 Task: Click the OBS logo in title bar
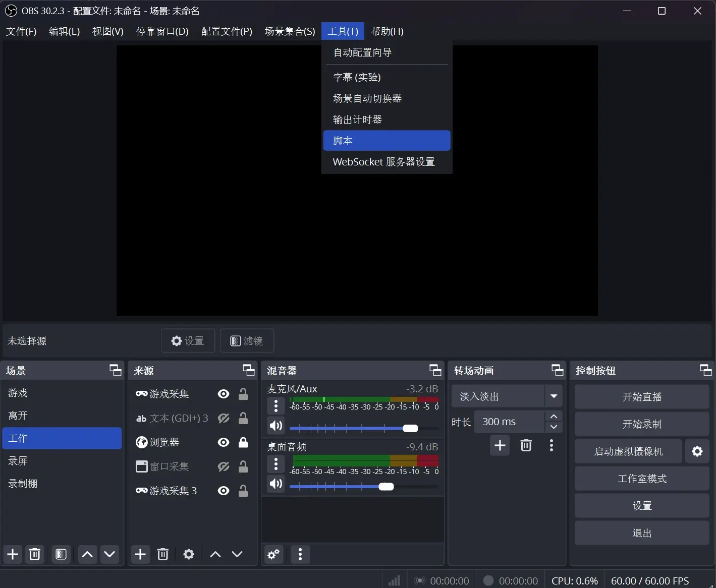tap(11, 11)
